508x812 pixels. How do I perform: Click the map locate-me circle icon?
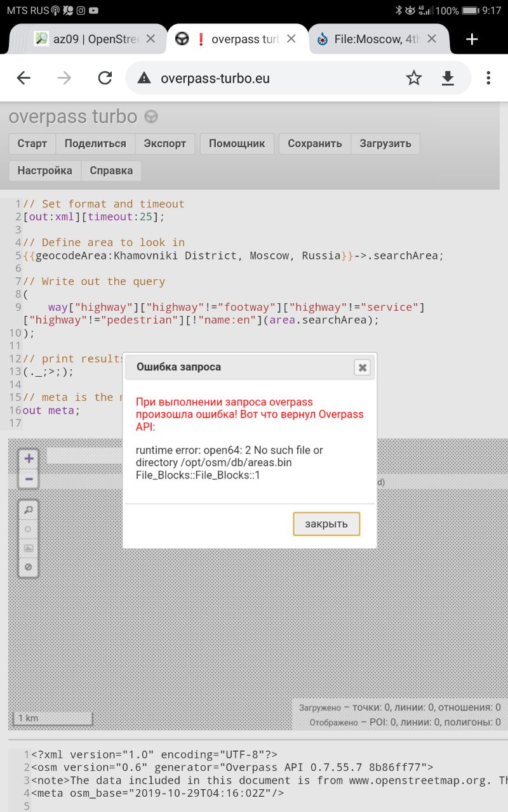pos(29,529)
